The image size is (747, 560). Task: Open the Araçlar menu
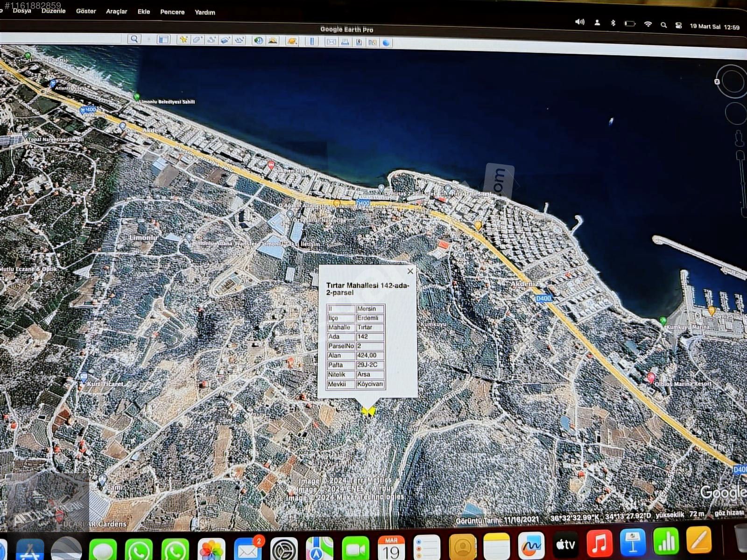pos(116,11)
